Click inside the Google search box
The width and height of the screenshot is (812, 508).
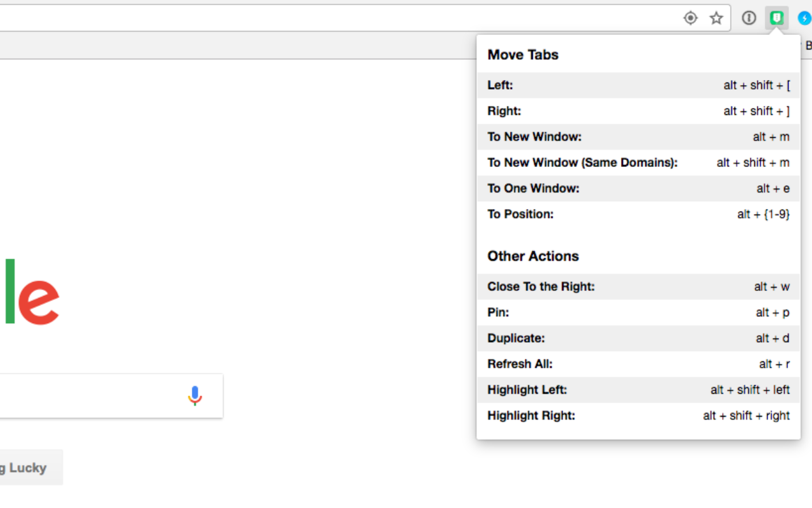95,395
